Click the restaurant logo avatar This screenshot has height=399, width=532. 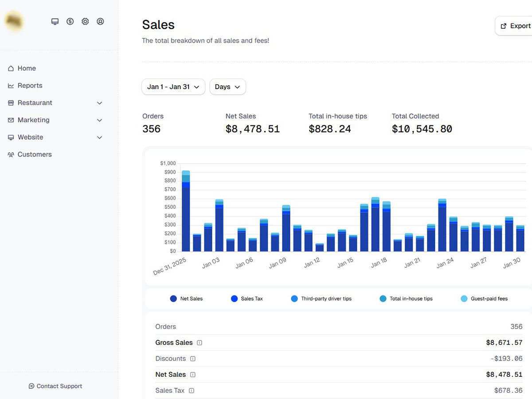point(14,21)
